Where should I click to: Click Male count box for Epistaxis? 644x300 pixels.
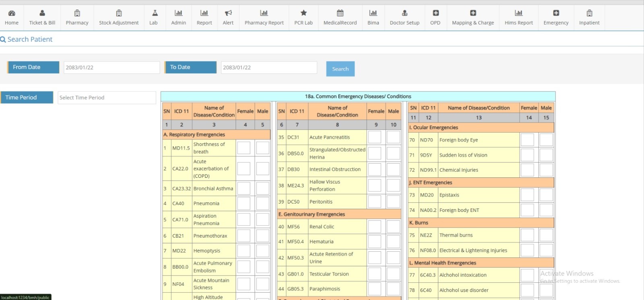pyautogui.click(x=546, y=195)
